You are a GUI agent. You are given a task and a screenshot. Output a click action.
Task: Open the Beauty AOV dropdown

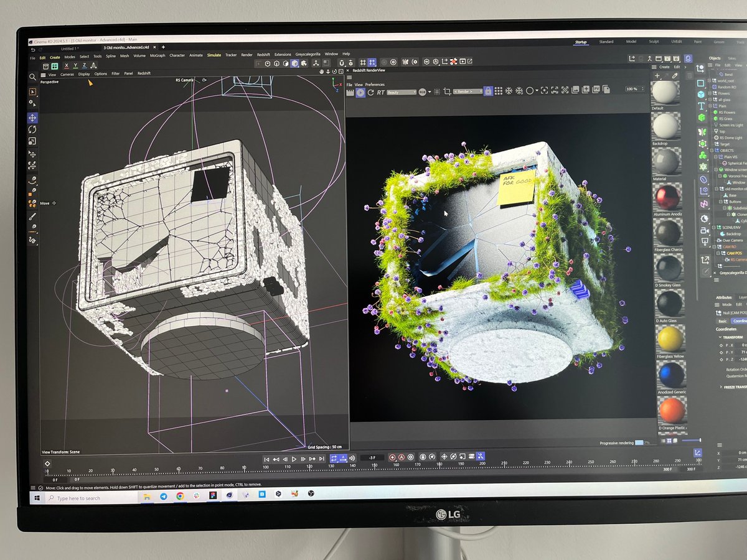coord(402,92)
